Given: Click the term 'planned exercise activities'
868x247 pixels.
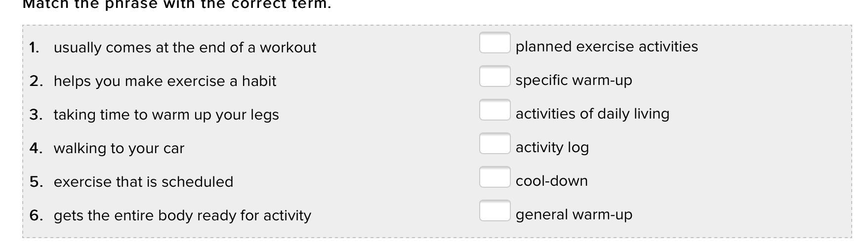Looking at the screenshot, I should point(607,46).
